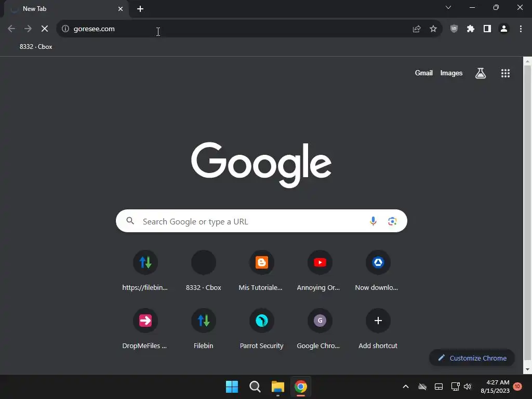This screenshot has height=399, width=532.
Task: Click scrollbar up arrow
Action: click(527, 61)
